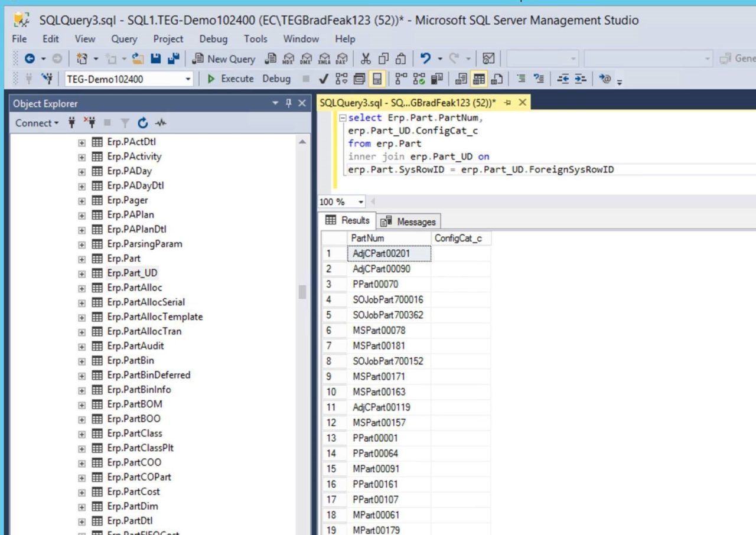Open Activity Monitor from Object Explorer toolbar
Viewport: 756px width, 535px height.
coord(161,123)
